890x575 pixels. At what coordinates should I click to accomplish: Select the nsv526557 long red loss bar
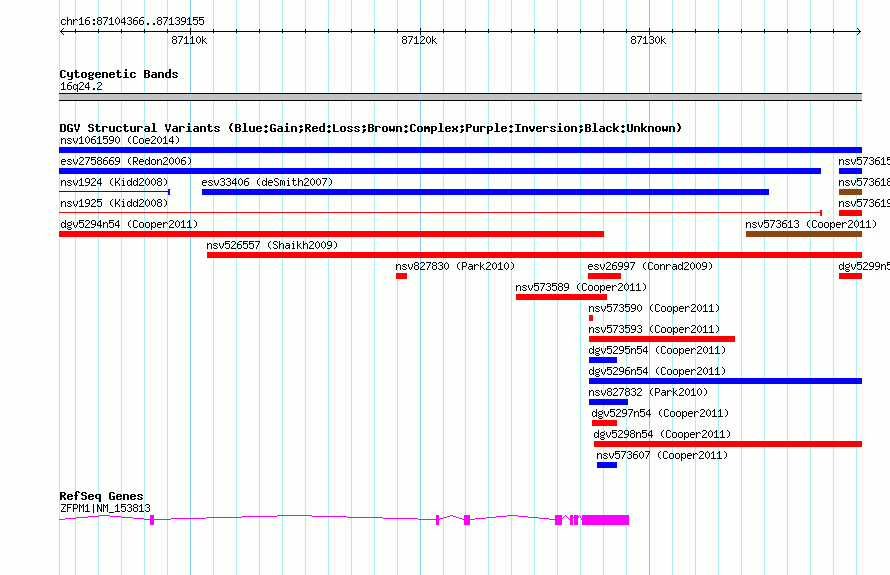tap(535, 255)
